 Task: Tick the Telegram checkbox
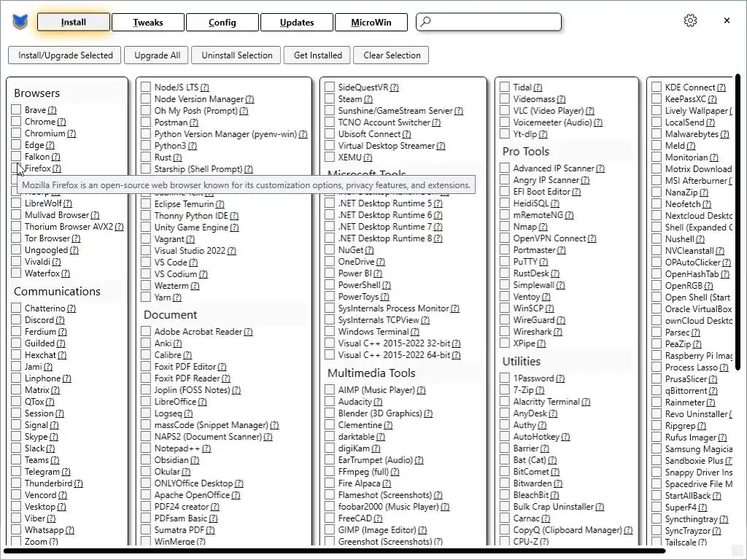[16, 472]
